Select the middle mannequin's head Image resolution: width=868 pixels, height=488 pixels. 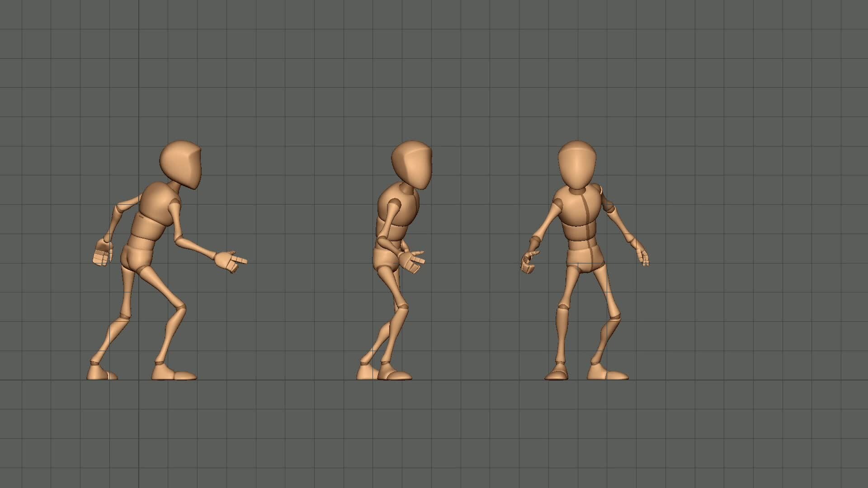click(x=412, y=164)
